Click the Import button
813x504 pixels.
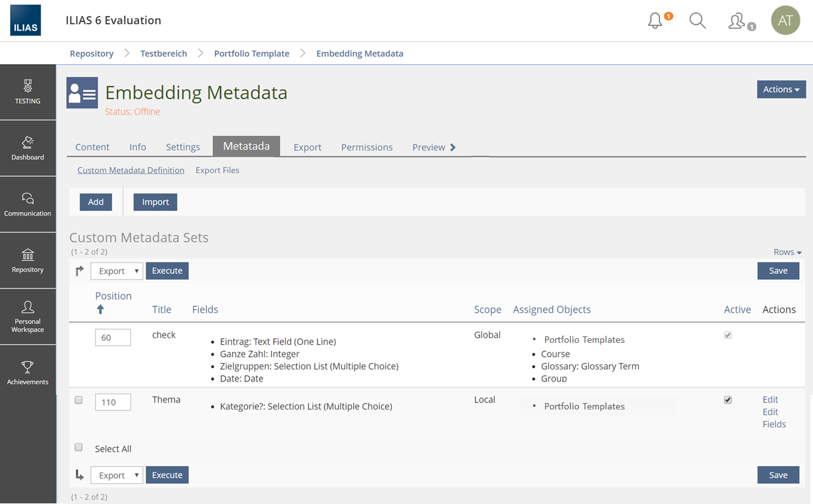155,202
